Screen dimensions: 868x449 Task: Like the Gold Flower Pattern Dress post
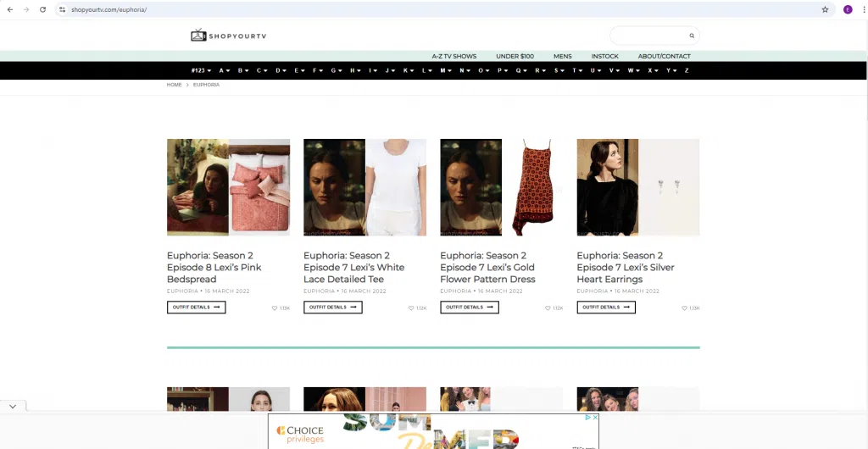548,308
